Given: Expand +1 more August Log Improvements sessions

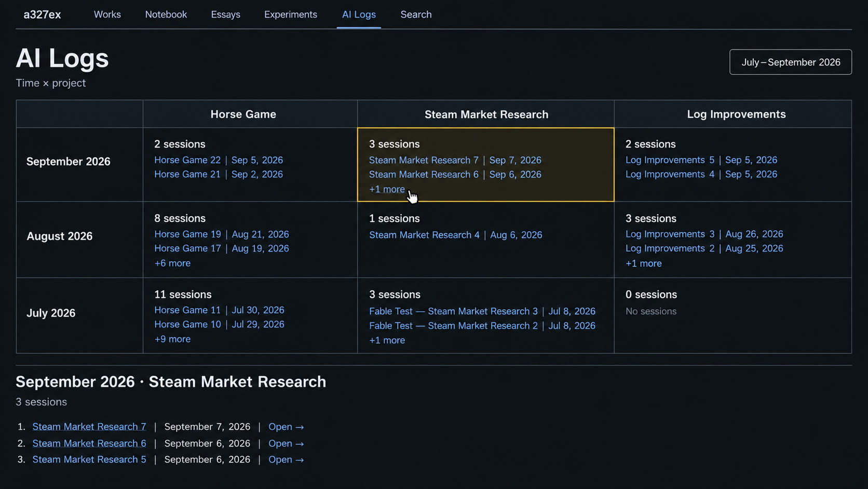Looking at the screenshot, I should tap(644, 263).
